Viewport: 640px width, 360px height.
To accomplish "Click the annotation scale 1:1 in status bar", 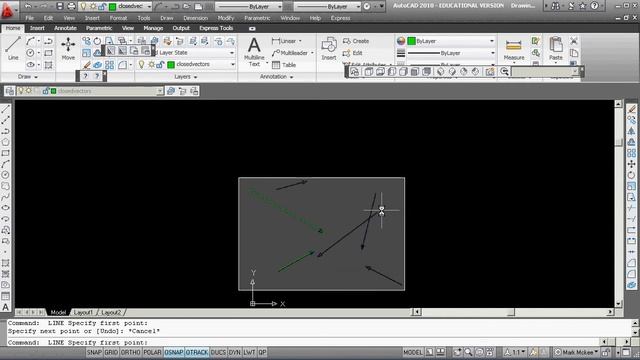I will [x=515, y=352].
